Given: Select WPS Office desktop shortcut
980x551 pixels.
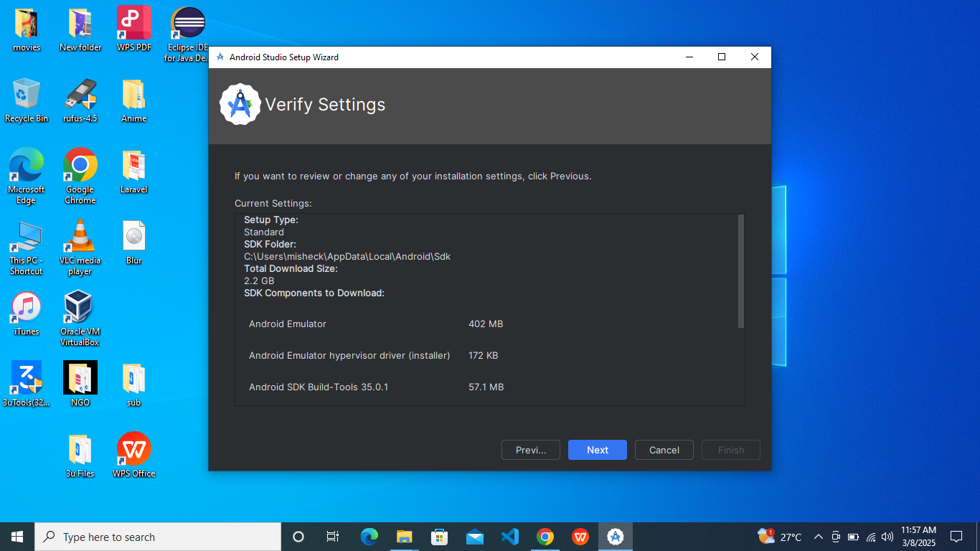Looking at the screenshot, I should 134,456.
